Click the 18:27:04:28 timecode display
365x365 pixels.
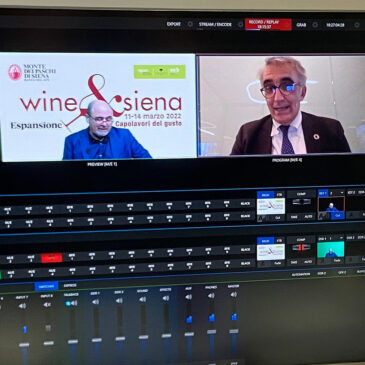[x=335, y=25]
